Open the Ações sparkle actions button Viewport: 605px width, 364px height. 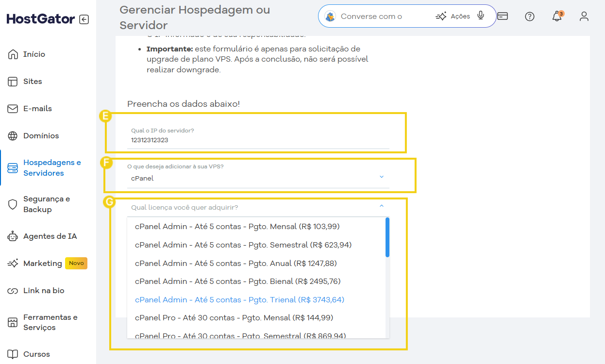pos(453,17)
